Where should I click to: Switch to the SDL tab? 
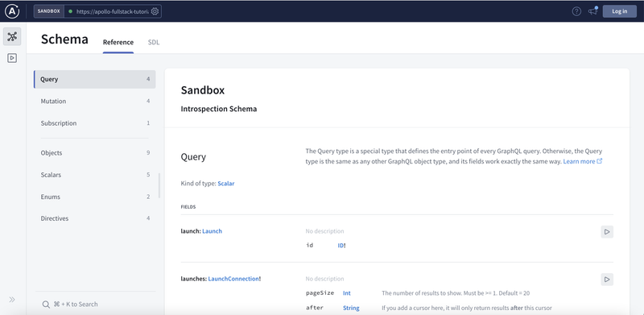click(154, 43)
